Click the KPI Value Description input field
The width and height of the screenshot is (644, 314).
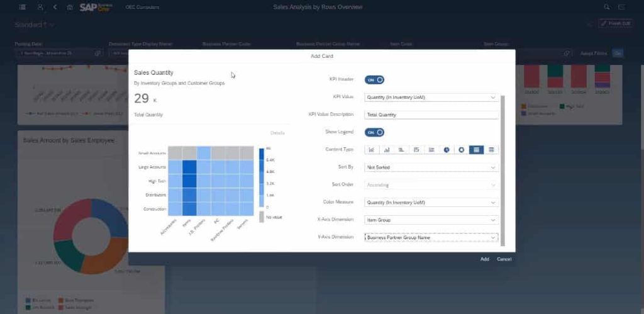click(x=431, y=115)
